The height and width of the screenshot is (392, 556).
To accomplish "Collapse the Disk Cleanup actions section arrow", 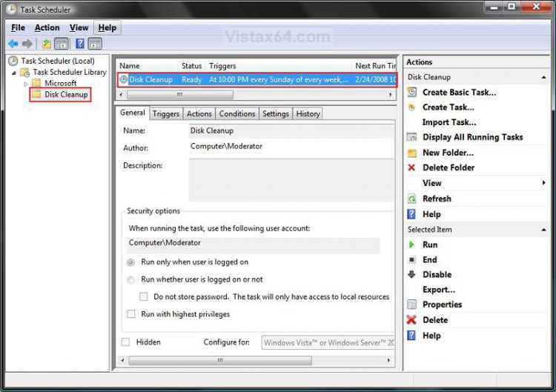I will pyautogui.click(x=543, y=77).
